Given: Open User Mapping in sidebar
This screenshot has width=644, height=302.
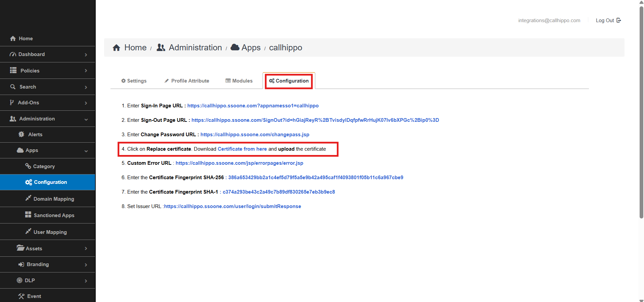Looking at the screenshot, I should point(47,232).
